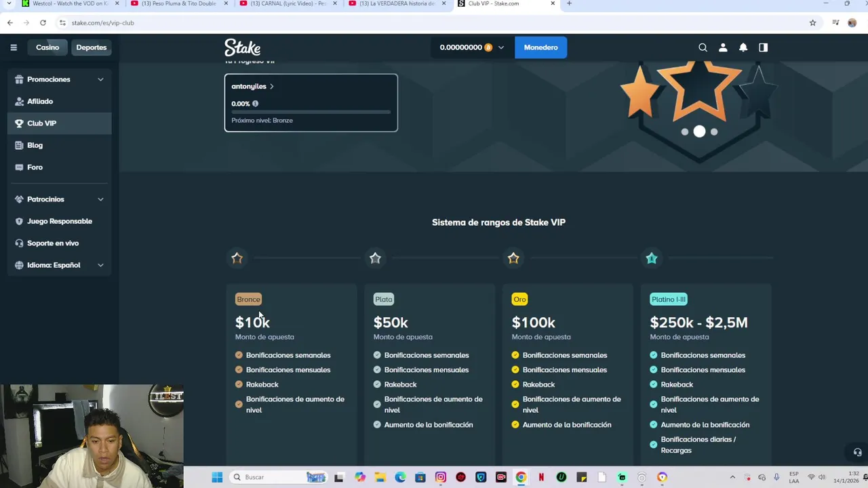Click the Sistema de rangos de Stake VIP heading

(x=498, y=222)
